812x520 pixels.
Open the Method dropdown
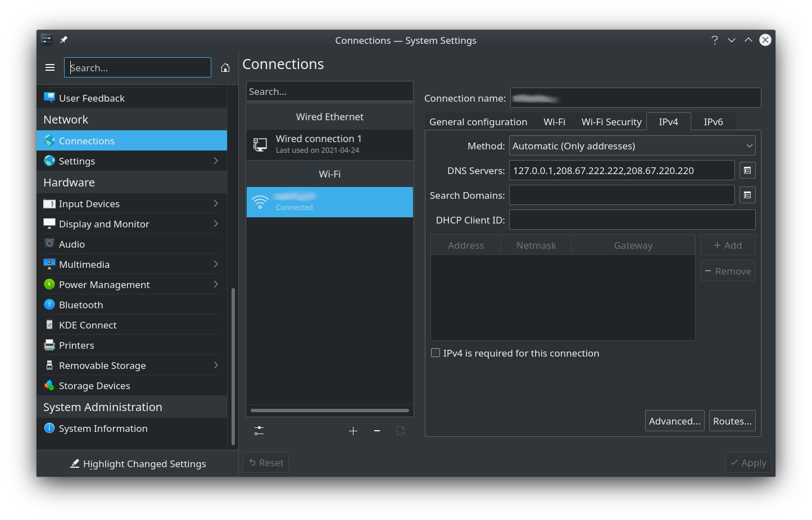pos(632,145)
